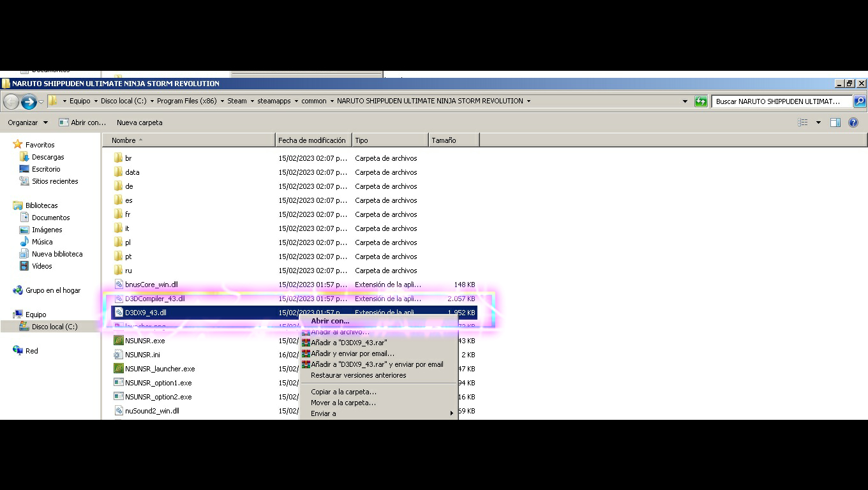Screen dimensions: 868x490
Task: Choose 'Añadir y enviar por email...' entry
Action: coord(379,353)
